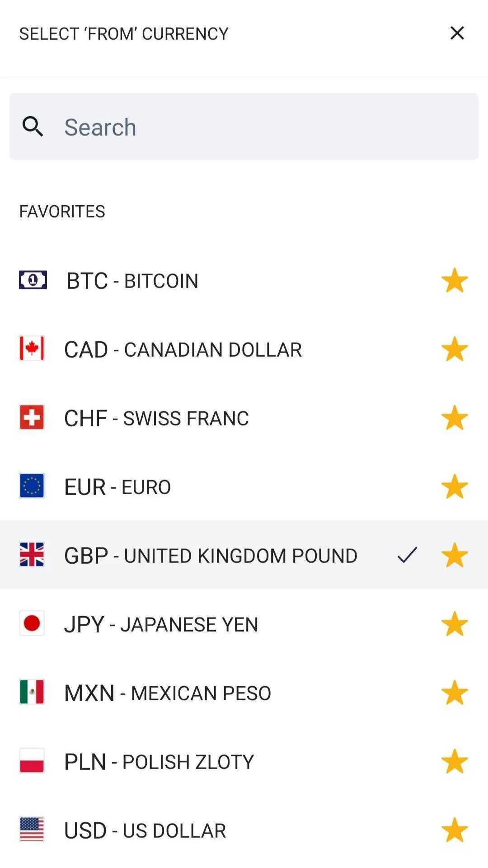The image size is (488, 868).
Task: Click the Japanese flag icon
Action: [32, 623]
